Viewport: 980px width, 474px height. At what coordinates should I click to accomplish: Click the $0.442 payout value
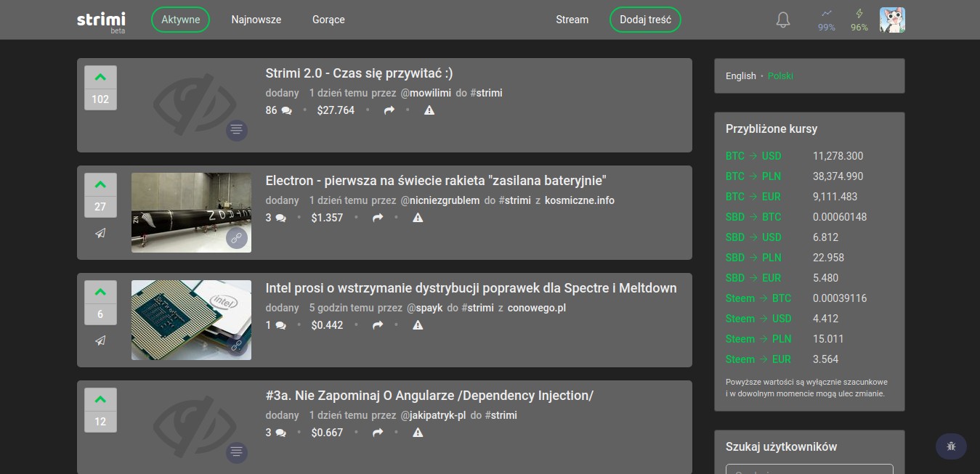tap(327, 325)
